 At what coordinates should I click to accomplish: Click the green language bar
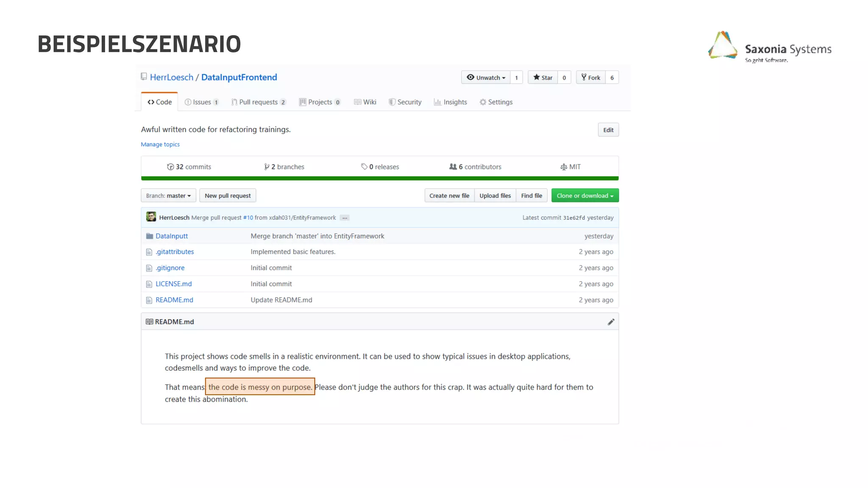coord(380,178)
